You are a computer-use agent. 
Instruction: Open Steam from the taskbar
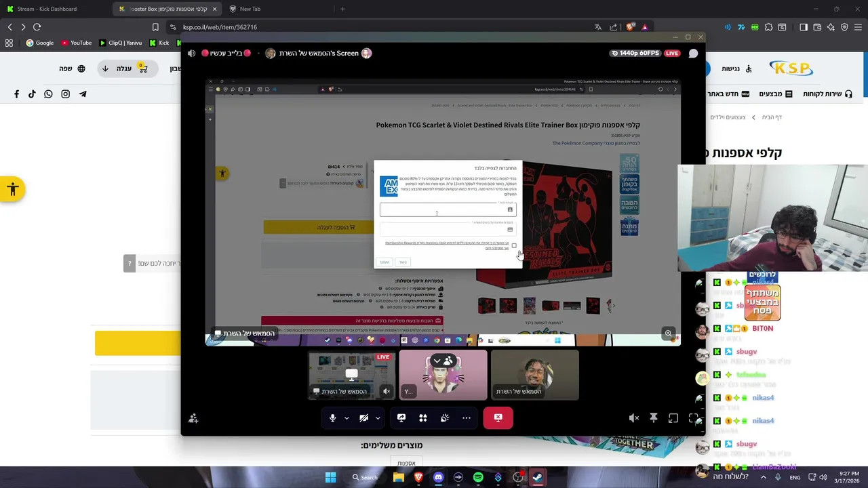[538, 477]
